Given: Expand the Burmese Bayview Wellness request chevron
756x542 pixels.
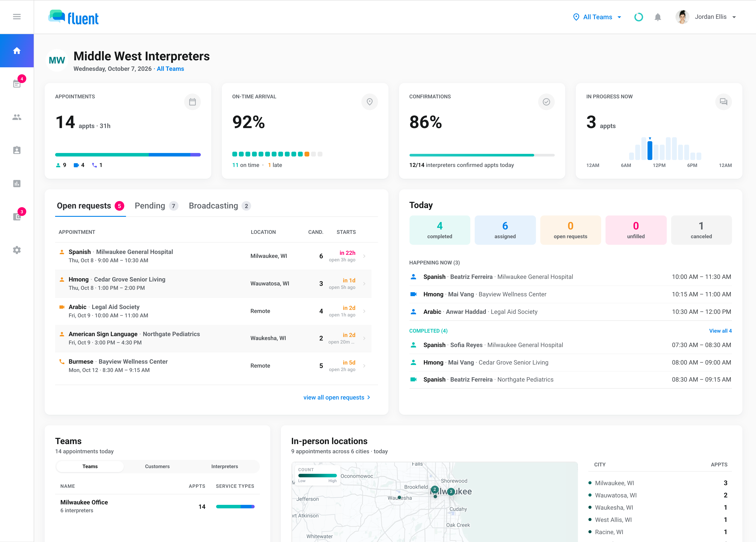Looking at the screenshot, I should 364,366.
